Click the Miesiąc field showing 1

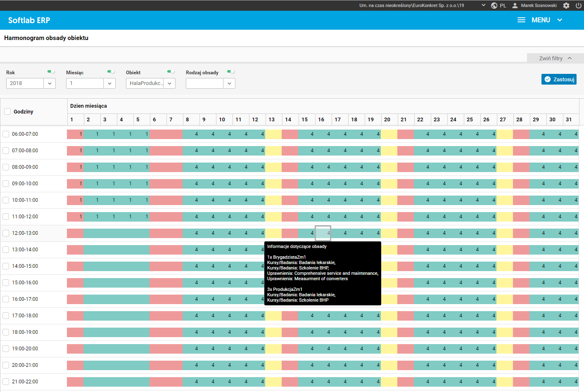point(85,83)
